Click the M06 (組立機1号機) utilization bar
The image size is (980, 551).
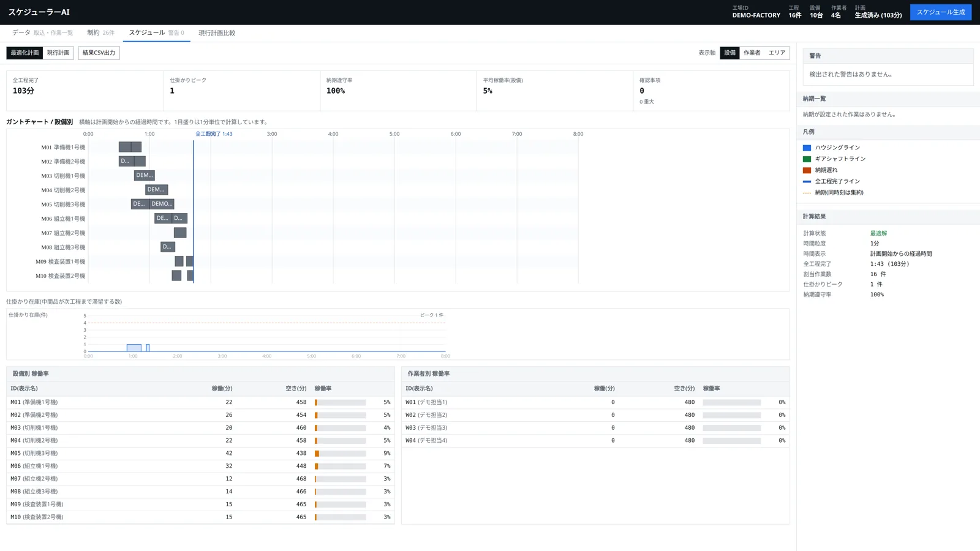(340, 467)
